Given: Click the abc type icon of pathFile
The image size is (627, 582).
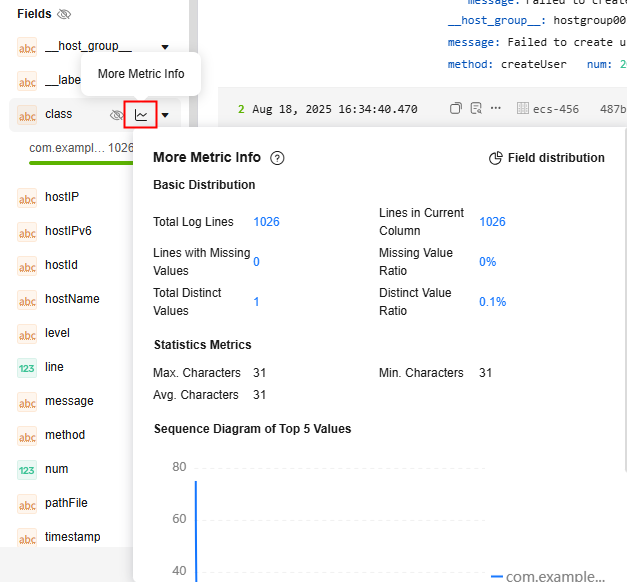Looking at the screenshot, I should [x=27, y=504].
